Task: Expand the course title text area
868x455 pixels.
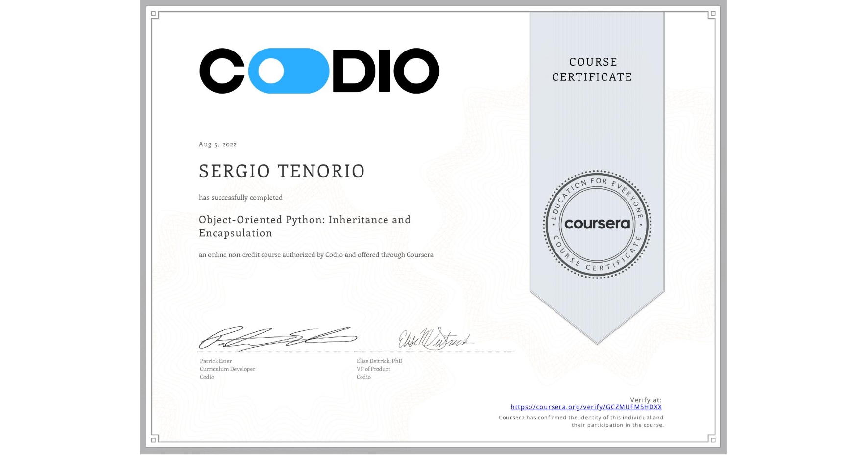Action: point(304,226)
